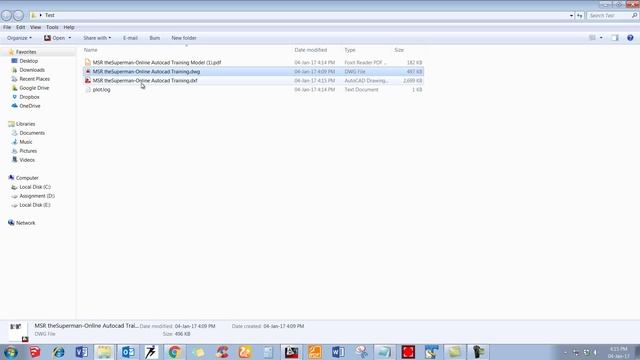
Task: Click the search magnifier icon
Action: click(x=634, y=16)
